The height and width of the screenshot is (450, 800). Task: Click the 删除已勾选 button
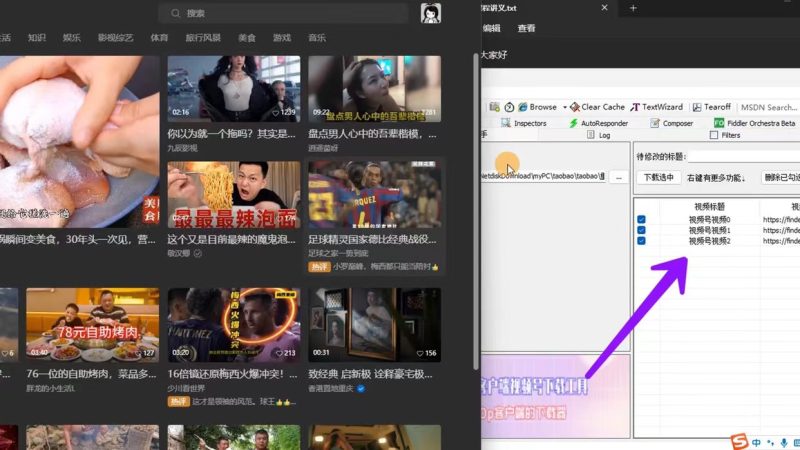pyautogui.click(x=781, y=178)
